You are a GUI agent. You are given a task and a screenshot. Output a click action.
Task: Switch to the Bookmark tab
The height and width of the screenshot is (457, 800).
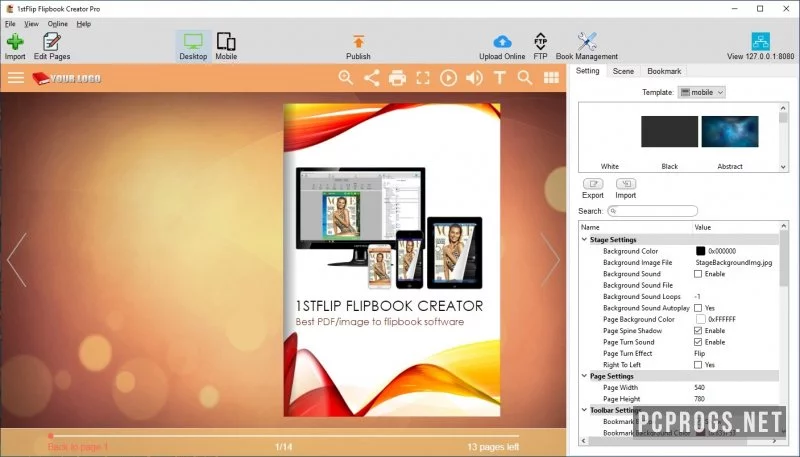(664, 71)
